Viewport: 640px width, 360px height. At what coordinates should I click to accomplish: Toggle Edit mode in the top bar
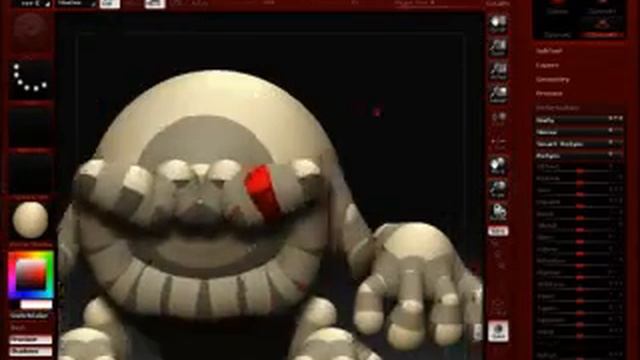click(110, 4)
